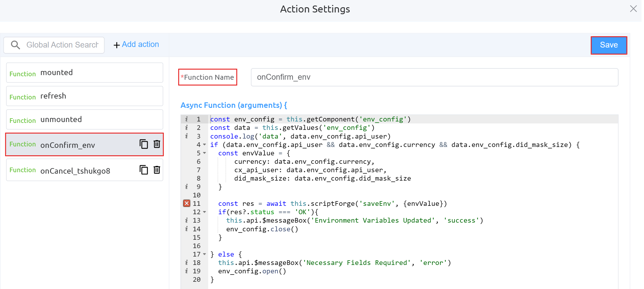Copy the onConfirm_env function
This screenshot has width=644, height=289.
coord(144,144)
